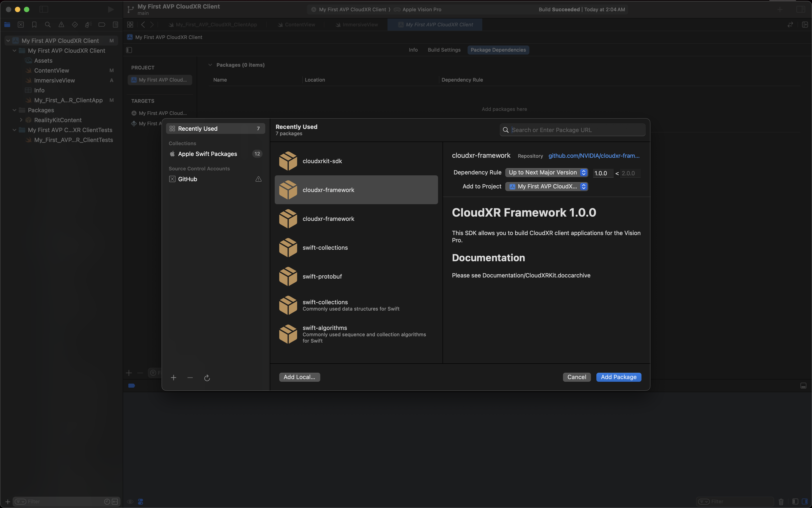Select Apple Swift Packages collection

208,154
